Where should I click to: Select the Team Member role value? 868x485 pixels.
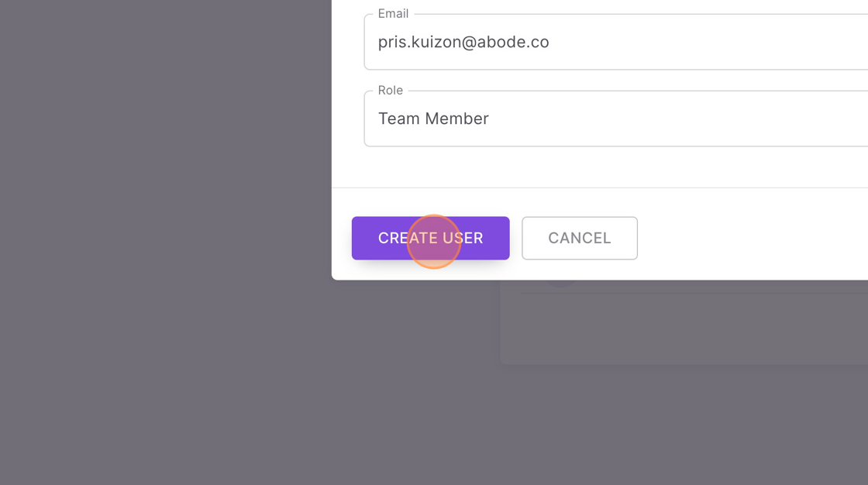click(433, 119)
